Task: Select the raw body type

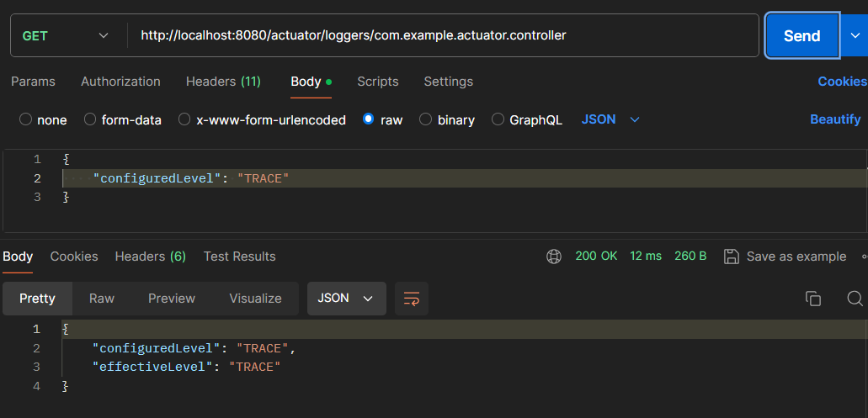Action: pyautogui.click(x=369, y=119)
